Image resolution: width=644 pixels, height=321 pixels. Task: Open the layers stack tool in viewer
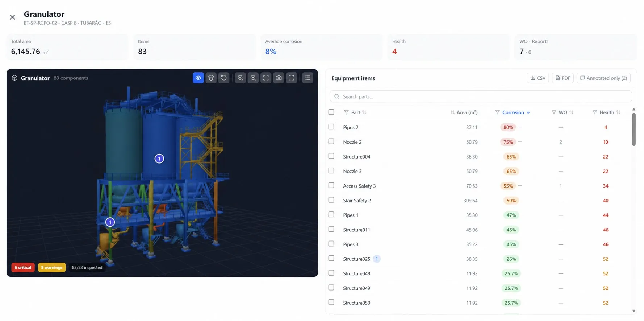pyautogui.click(x=211, y=78)
